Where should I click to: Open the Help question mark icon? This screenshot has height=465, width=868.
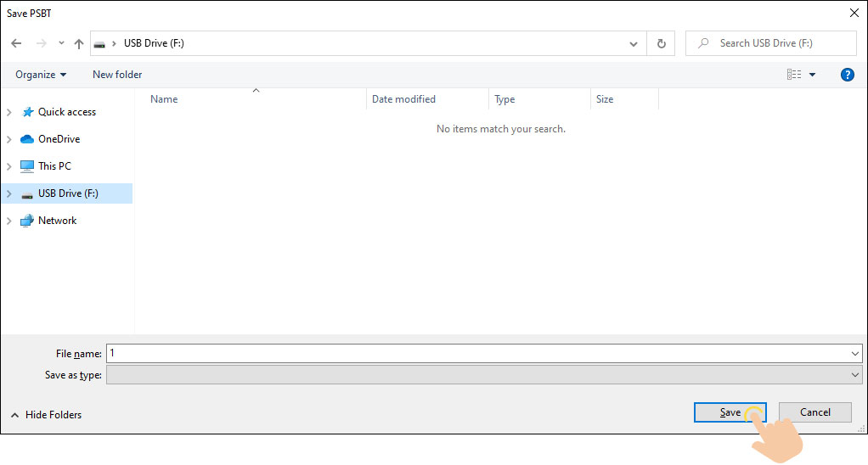847,75
